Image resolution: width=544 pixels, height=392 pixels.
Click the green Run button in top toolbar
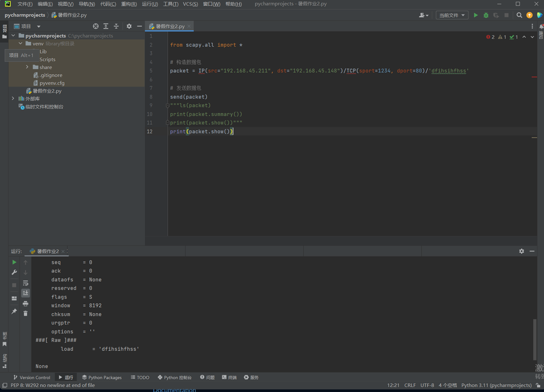pos(475,15)
